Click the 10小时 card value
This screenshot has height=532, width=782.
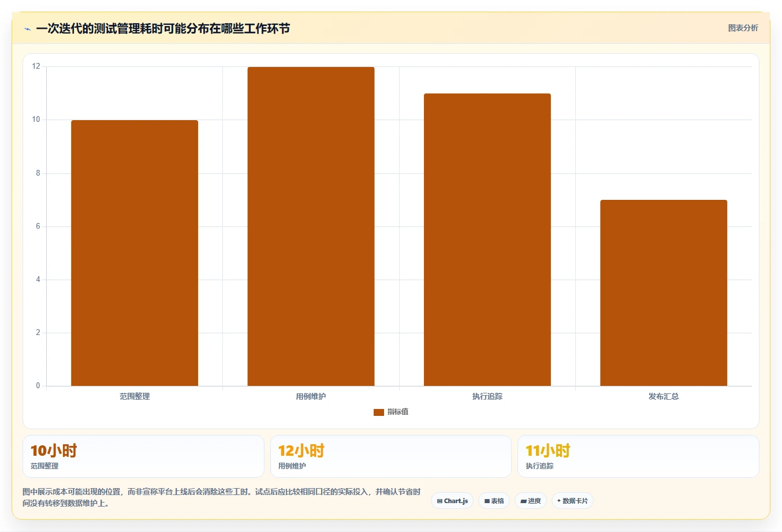coord(54,451)
